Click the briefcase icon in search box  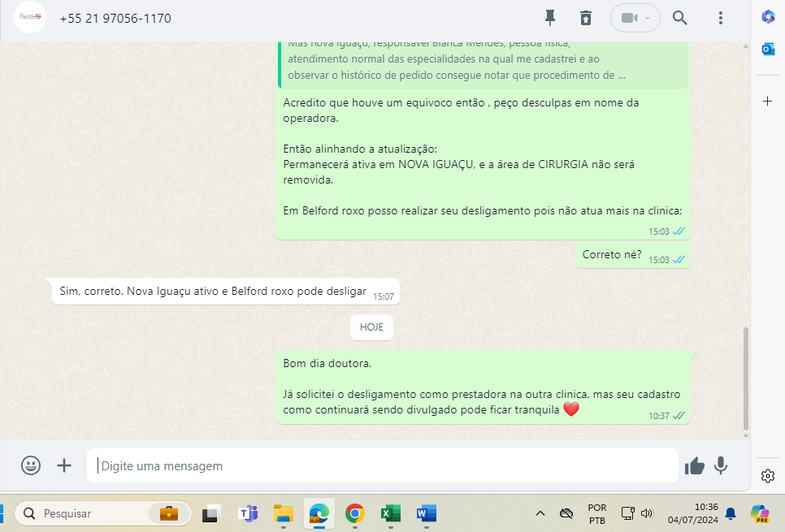point(169,513)
